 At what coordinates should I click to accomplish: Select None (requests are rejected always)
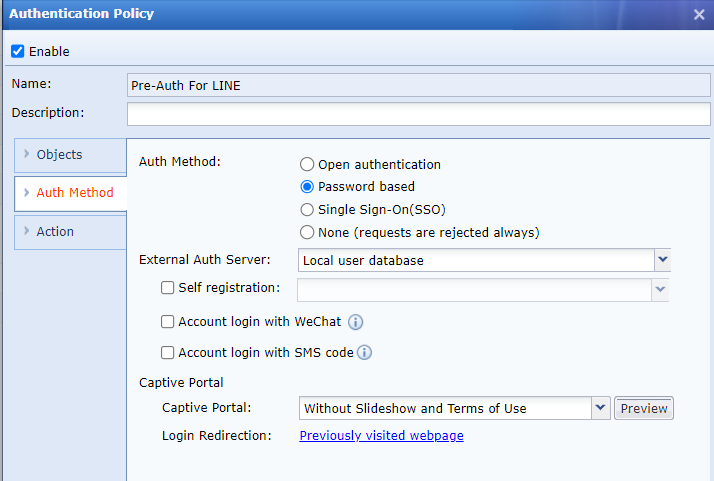coord(307,232)
